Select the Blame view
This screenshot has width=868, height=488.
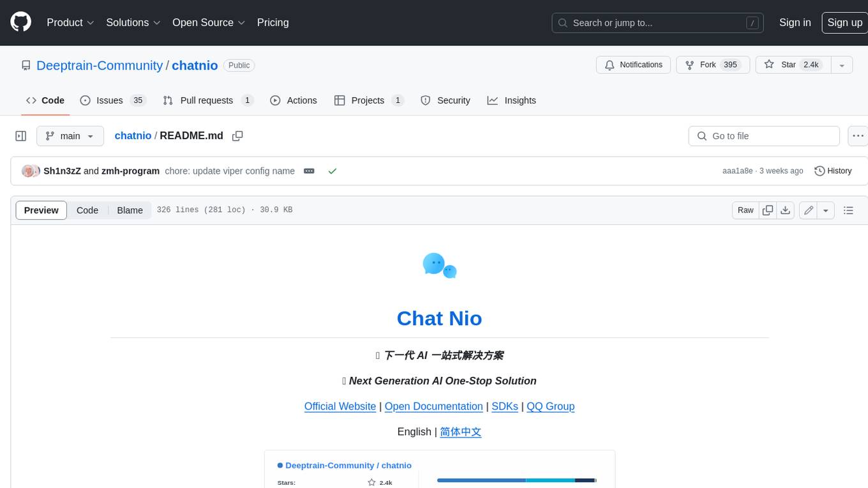[130, 210]
